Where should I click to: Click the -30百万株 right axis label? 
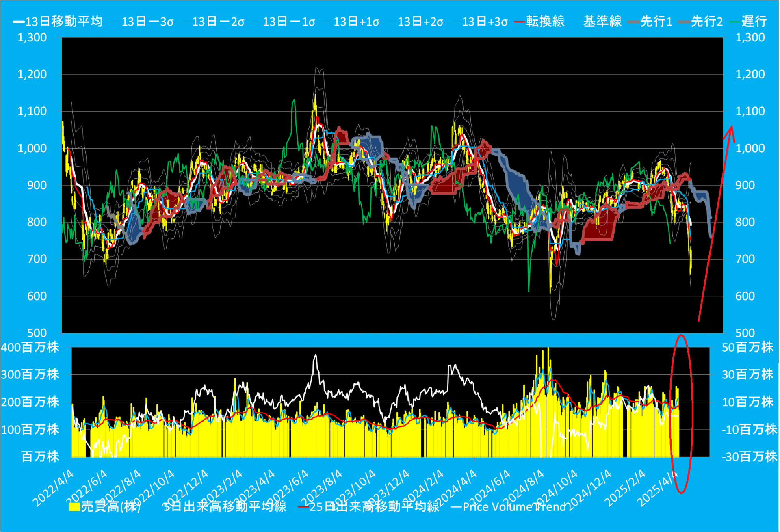[750, 456]
